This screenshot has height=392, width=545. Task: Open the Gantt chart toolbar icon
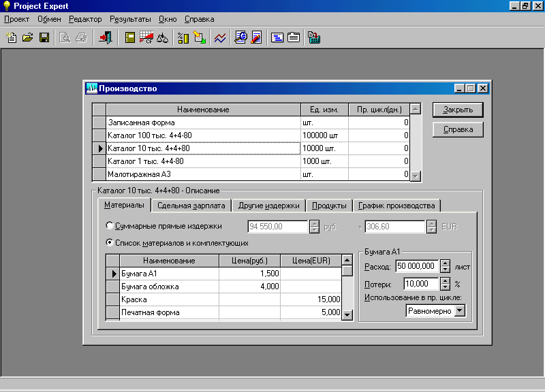(277, 37)
